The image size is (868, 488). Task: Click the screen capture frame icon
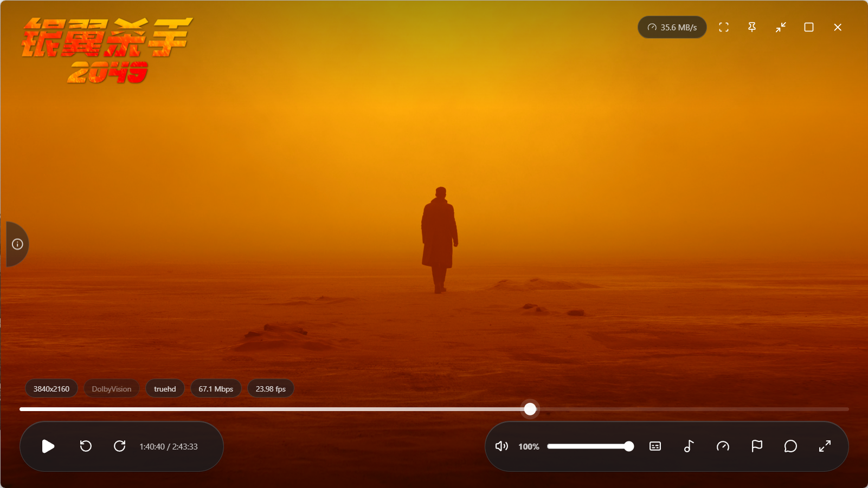(724, 27)
